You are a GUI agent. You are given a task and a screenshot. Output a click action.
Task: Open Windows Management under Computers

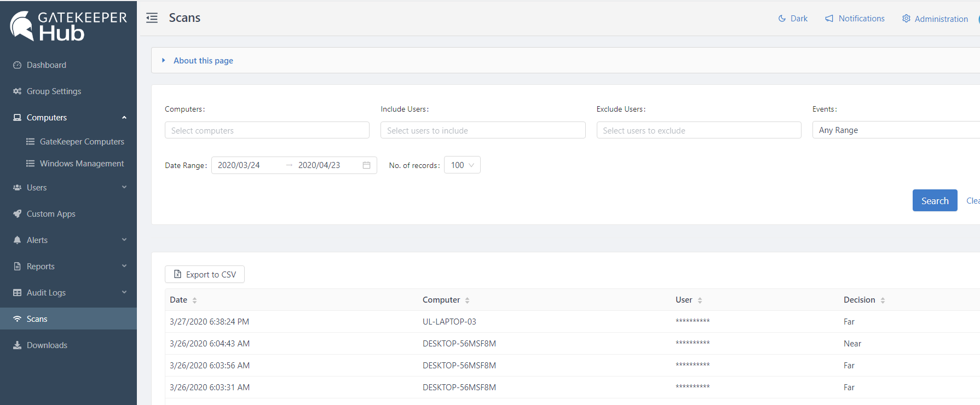[x=82, y=164]
